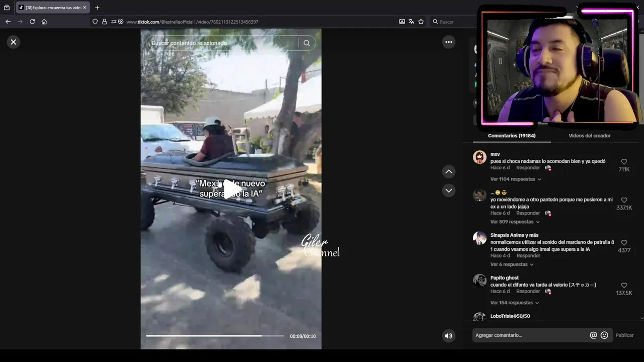Open the site permissions icon in address bar
644x362 pixels.
[x=114, y=22]
